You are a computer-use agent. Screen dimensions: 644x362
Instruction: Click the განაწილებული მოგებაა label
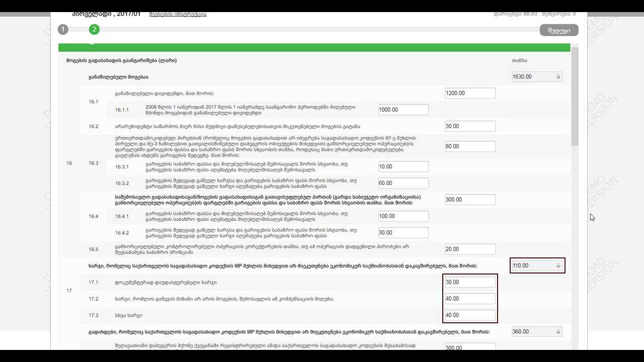tap(118, 77)
